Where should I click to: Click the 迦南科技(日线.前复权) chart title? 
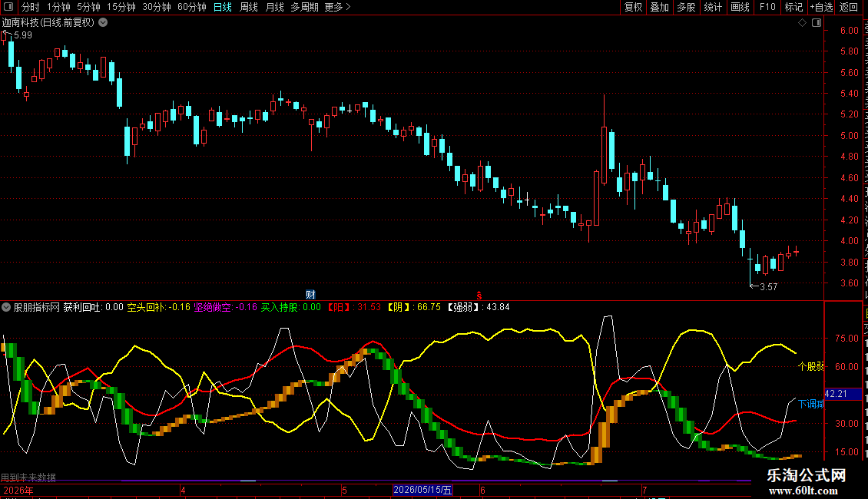pyautogui.click(x=48, y=23)
